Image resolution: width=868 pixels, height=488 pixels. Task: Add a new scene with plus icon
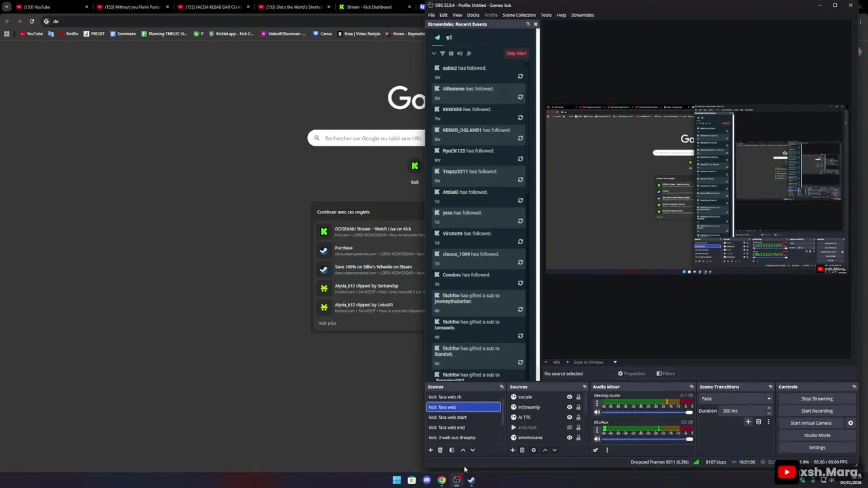430,450
